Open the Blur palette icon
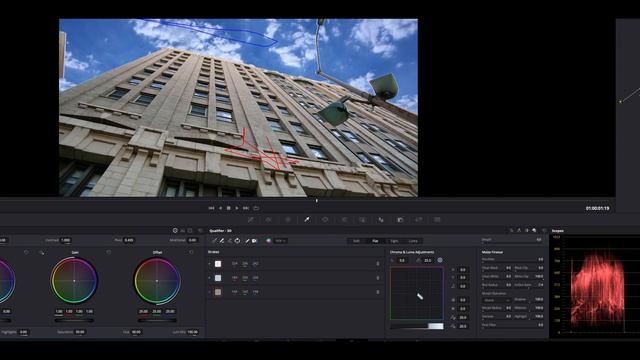The height and width of the screenshot is (360, 640). coord(381,220)
